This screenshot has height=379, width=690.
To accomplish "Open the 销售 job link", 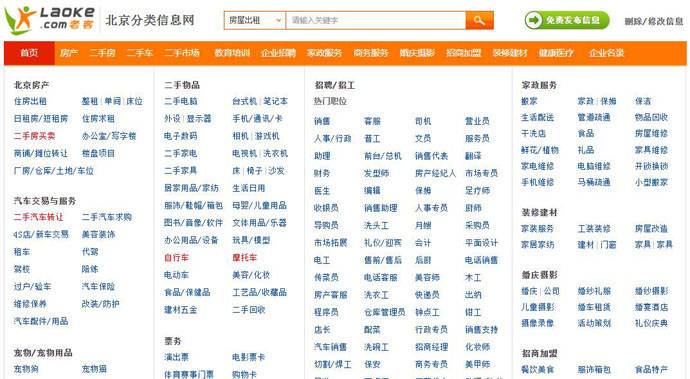I will tap(322, 121).
